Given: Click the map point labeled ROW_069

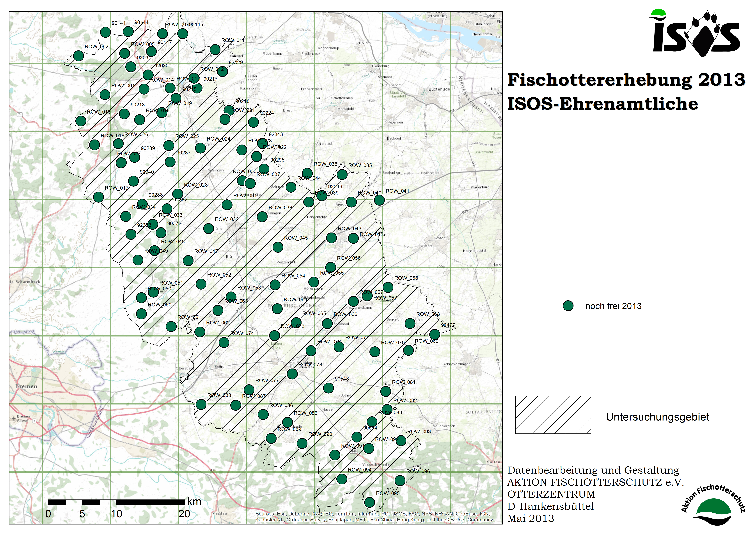Looking at the screenshot, I should 408,350.
